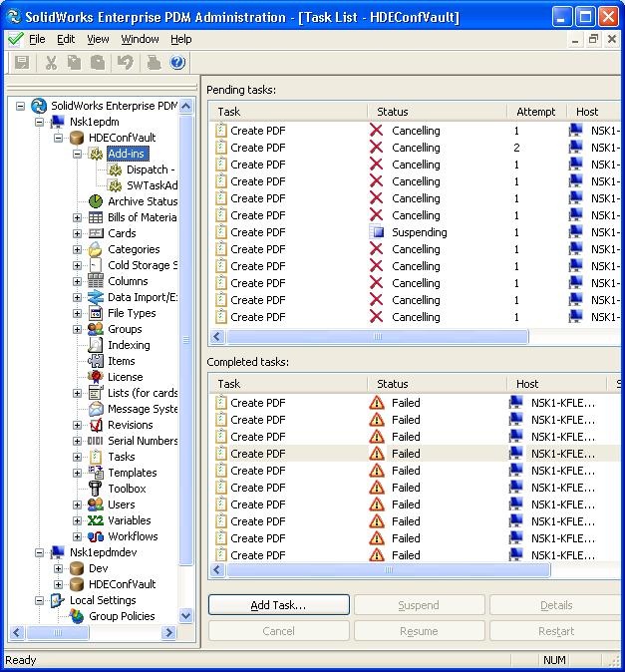Viewport: 625px width, 672px height.
Task: Expand the Templates tree node
Action: click(77, 473)
